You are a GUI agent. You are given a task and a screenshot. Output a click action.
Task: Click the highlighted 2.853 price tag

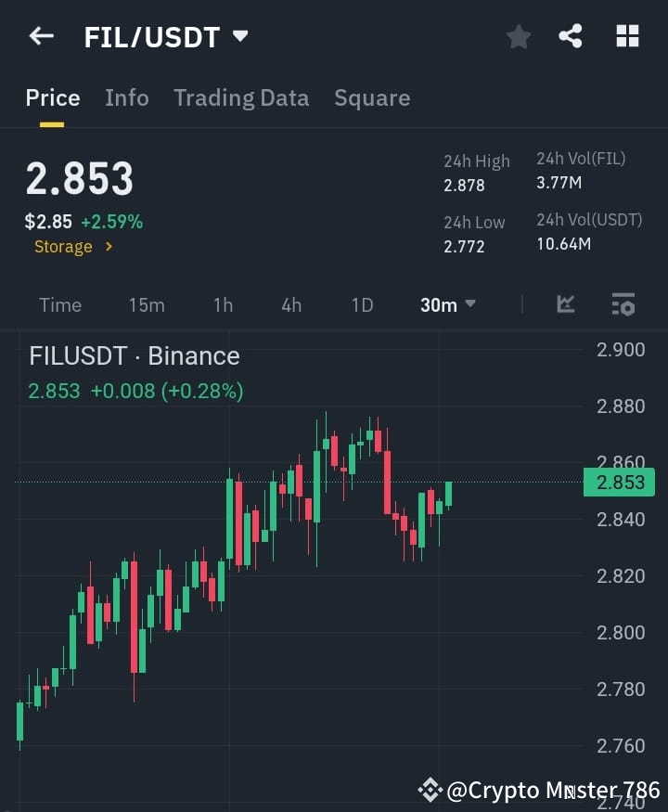tap(619, 482)
